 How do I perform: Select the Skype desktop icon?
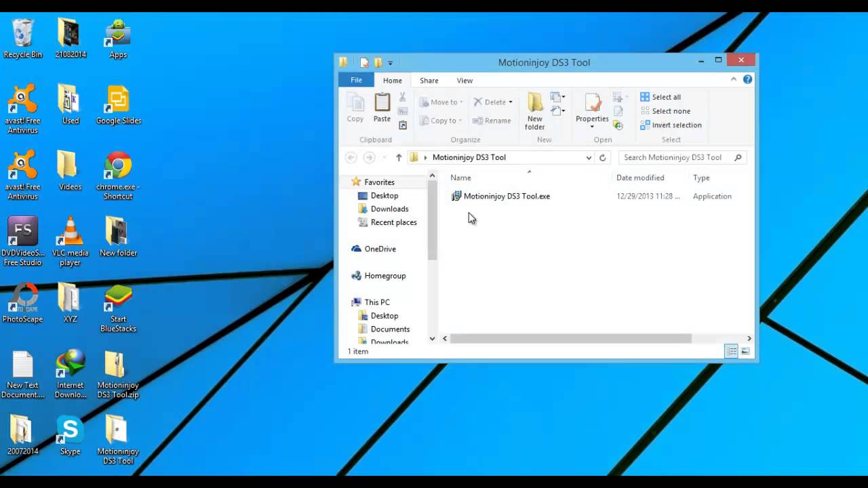70,436
